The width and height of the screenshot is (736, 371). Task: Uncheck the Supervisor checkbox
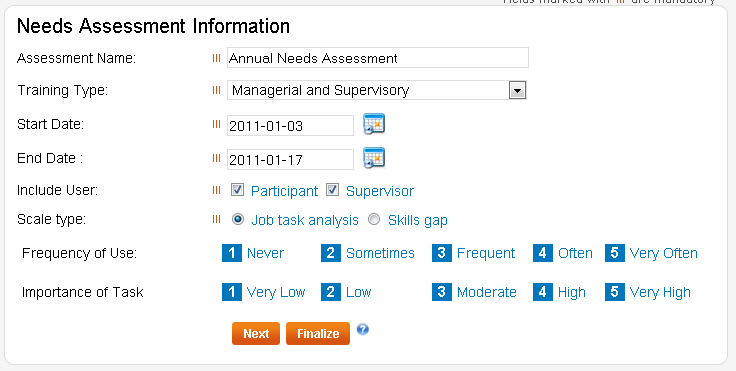click(x=332, y=190)
